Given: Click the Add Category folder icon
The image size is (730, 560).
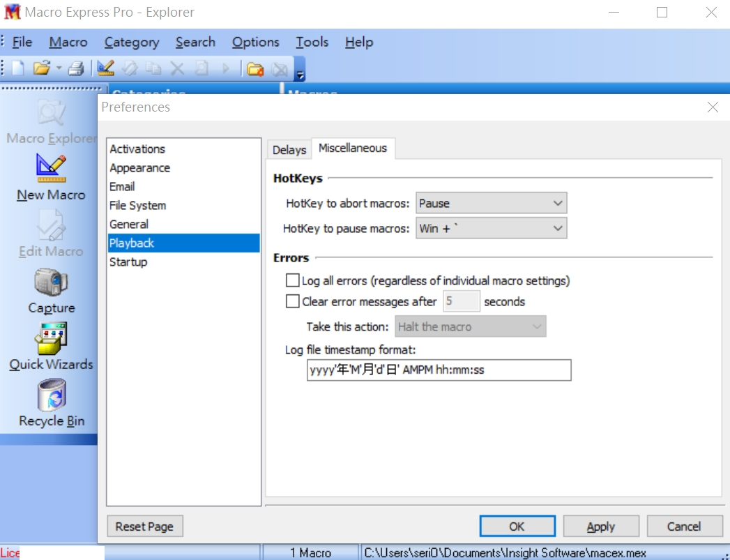Looking at the screenshot, I should coord(255,69).
